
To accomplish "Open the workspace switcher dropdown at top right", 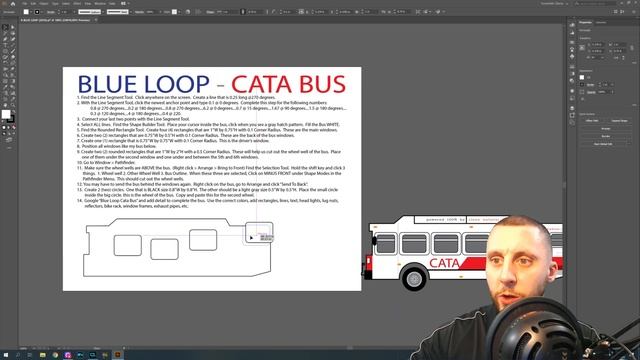I will pyautogui.click(x=554, y=4).
